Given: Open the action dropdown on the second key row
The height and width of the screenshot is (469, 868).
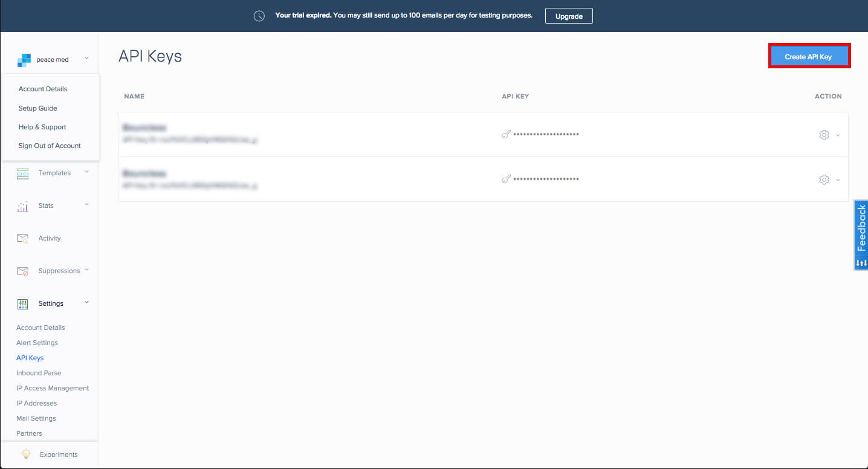Looking at the screenshot, I should [837, 180].
